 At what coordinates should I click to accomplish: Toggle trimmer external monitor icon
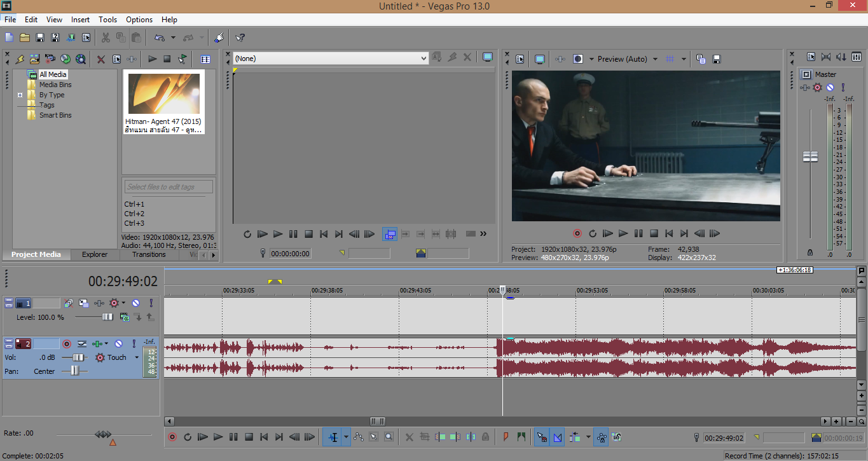point(488,57)
